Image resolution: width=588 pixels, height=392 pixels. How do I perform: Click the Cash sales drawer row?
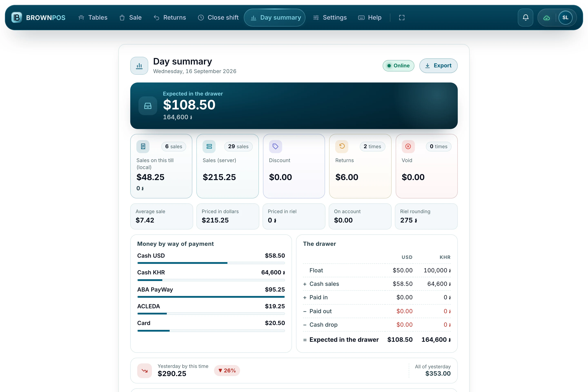click(377, 284)
